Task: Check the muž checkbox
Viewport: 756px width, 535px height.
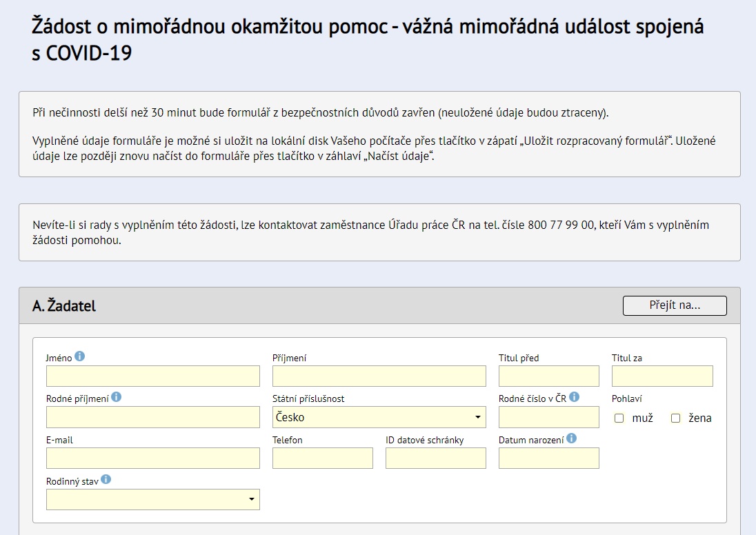Action: (x=619, y=418)
